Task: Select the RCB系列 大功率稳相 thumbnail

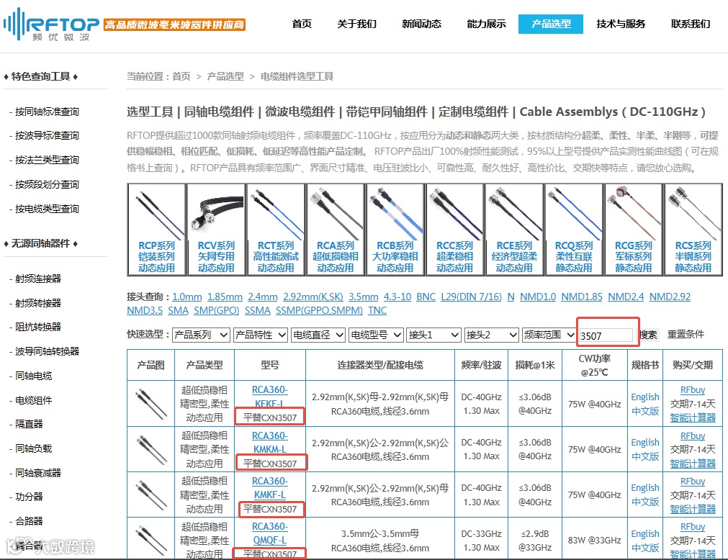Action: pyautogui.click(x=395, y=230)
